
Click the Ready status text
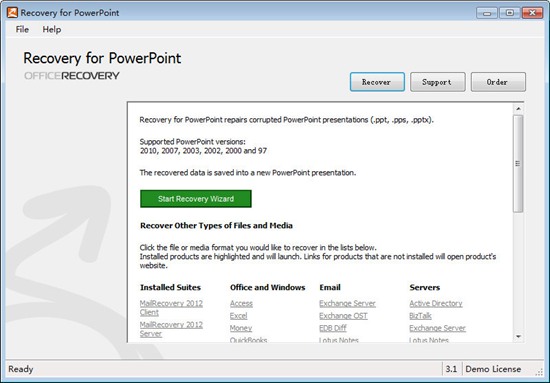click(21, 369)
